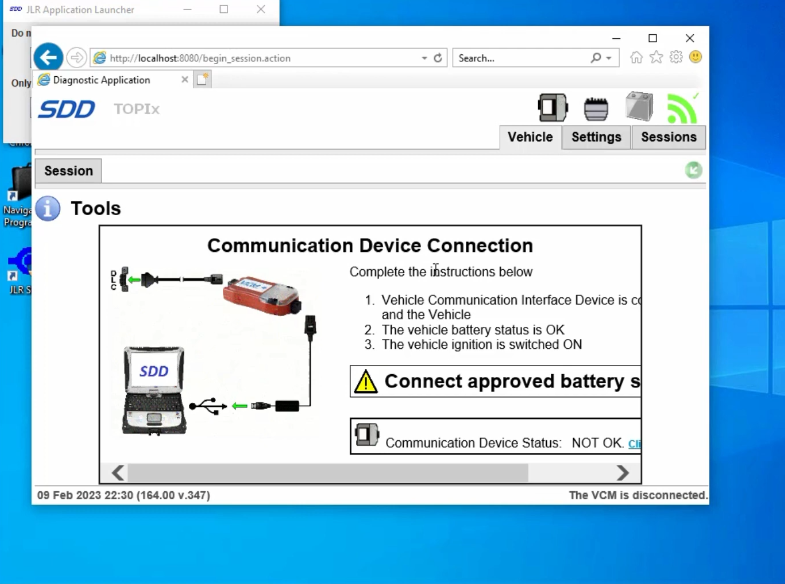The height and width of the screenshot is (584, 785).
Task: Open address bar history dropdown arrow
Action: [x=424, y=58]
